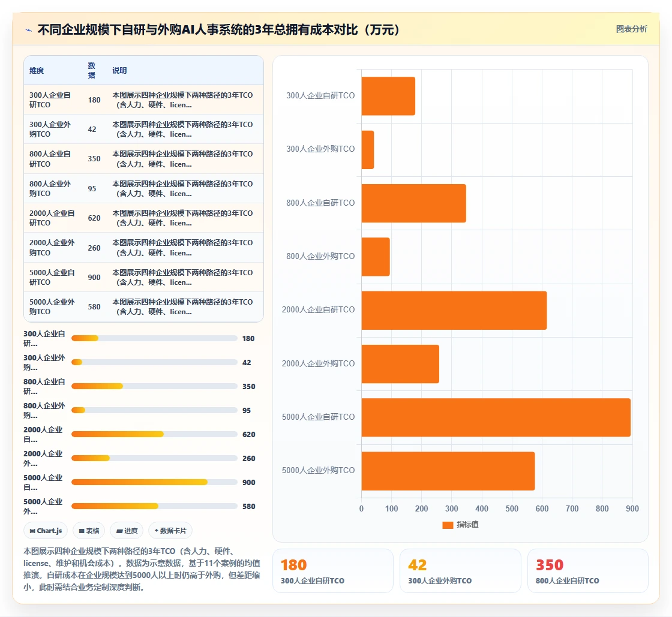The height and width of the screenshot is (617, 672).
Task: Select table cell 2000人企业外购TCO
Action: click(x=52, y=248)
